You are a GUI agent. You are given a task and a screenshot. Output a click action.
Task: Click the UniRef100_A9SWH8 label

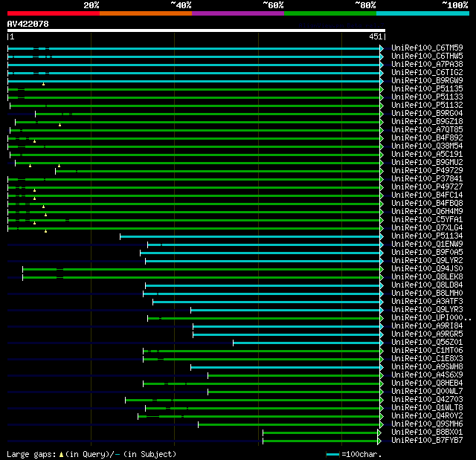coord(427,367)
